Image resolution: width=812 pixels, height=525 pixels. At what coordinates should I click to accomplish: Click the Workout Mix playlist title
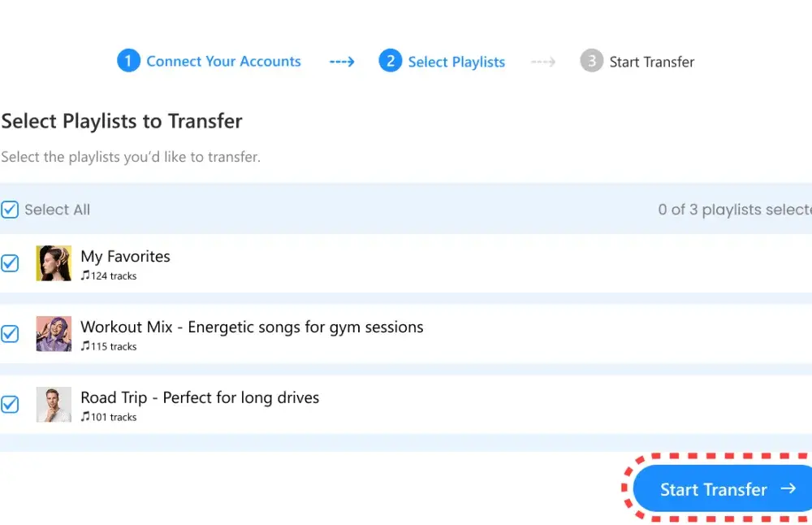click(252, 327)
